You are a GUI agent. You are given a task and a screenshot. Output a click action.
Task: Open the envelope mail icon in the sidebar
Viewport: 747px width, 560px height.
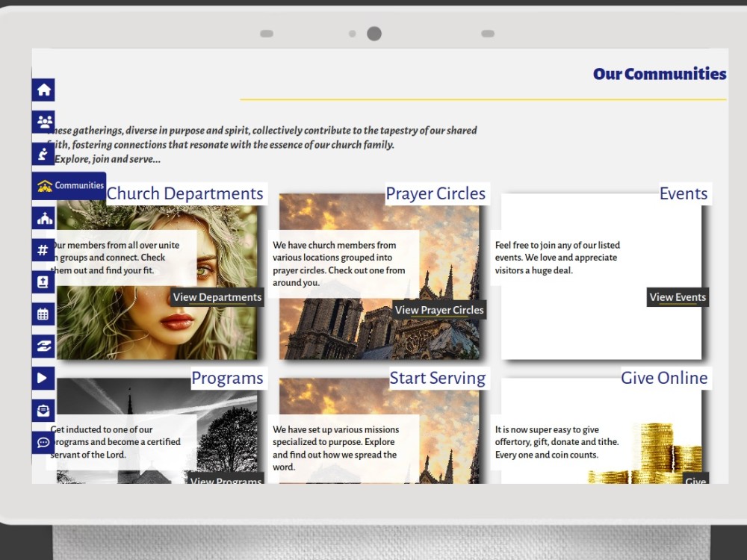[x=43, y=410]
